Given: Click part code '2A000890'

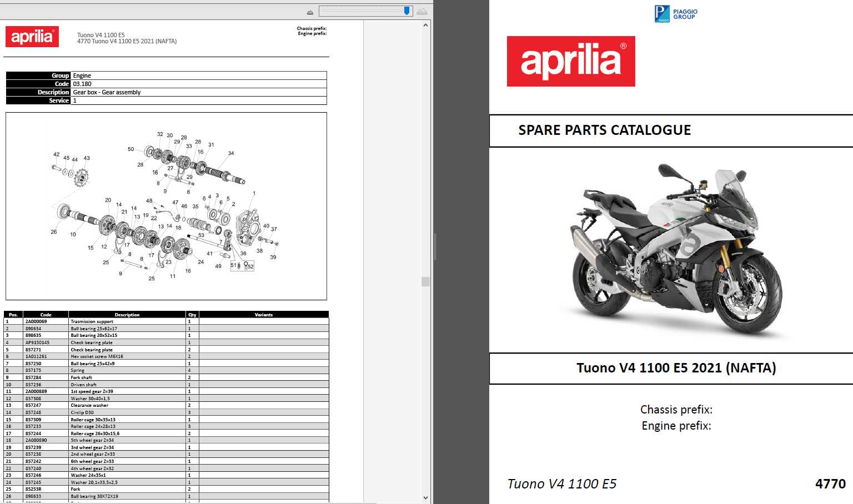Looking at the screenshot, I should click(36, 440).
